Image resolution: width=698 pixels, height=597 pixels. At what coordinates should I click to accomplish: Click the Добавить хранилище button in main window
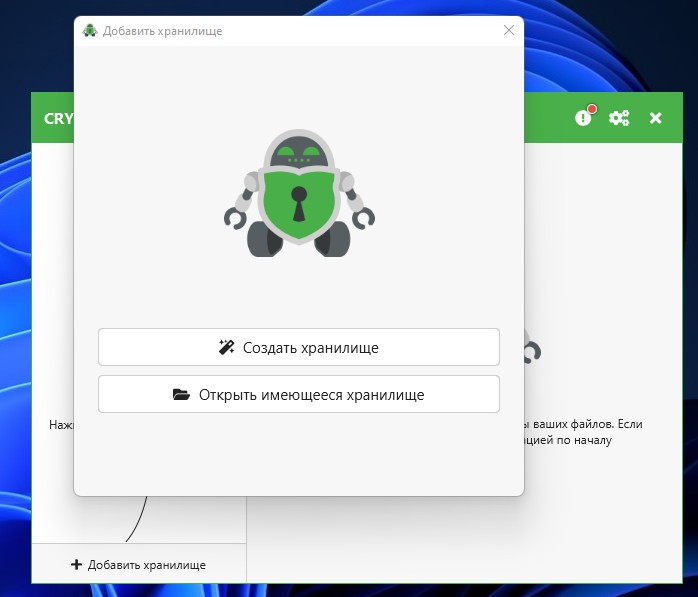click(x=138, y=565)
